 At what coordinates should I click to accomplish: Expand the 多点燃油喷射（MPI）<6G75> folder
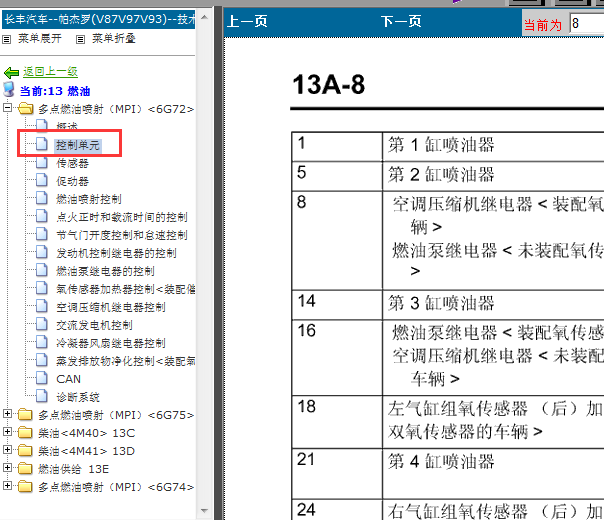(7, 414)
